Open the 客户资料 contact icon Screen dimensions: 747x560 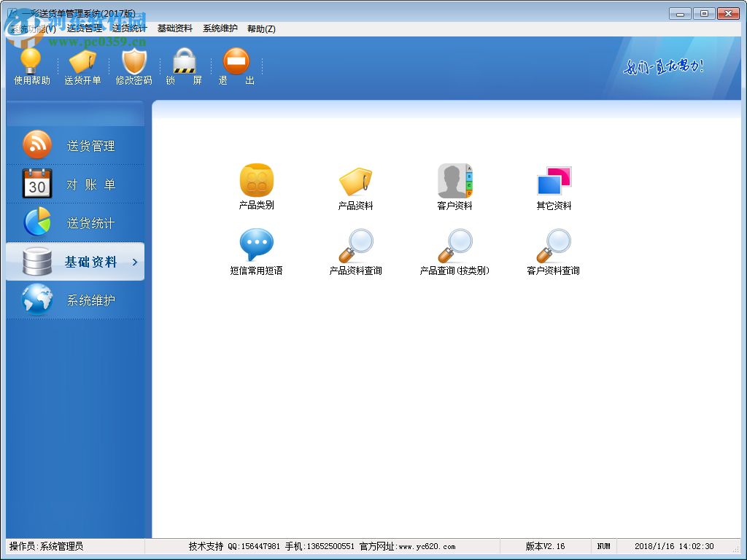coord(454,181)
